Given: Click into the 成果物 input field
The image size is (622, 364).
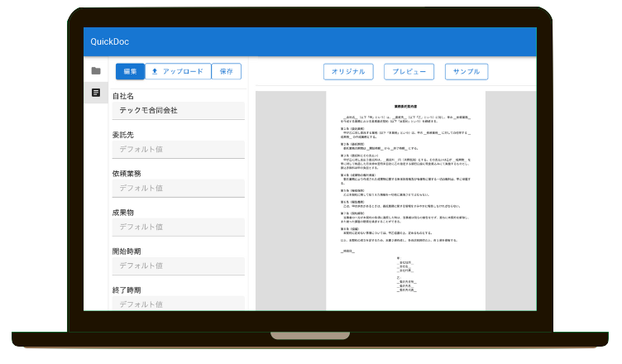Looking at the screenshot, I should pos(178,227).
